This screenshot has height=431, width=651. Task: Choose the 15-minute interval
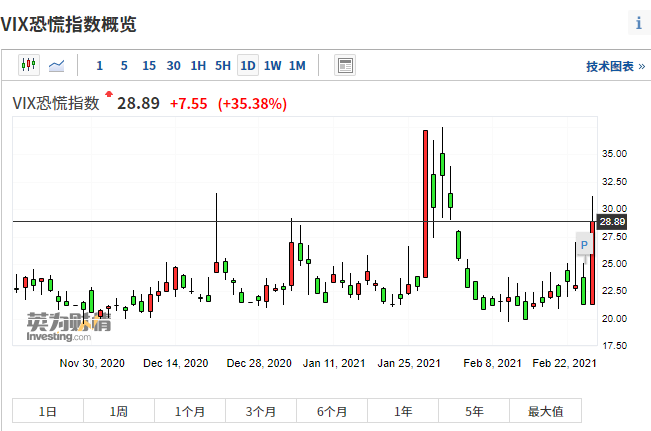[x=149, y=66]
